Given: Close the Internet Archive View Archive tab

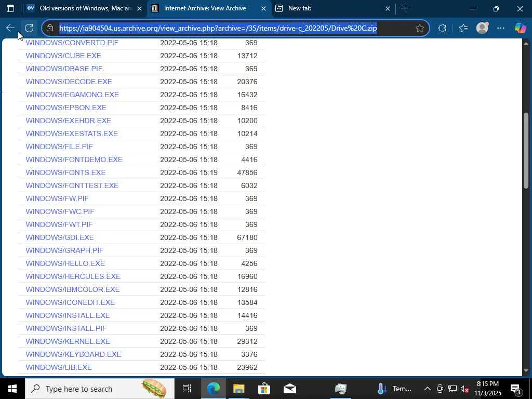Looking at the screenshot, I should point(263,8).
